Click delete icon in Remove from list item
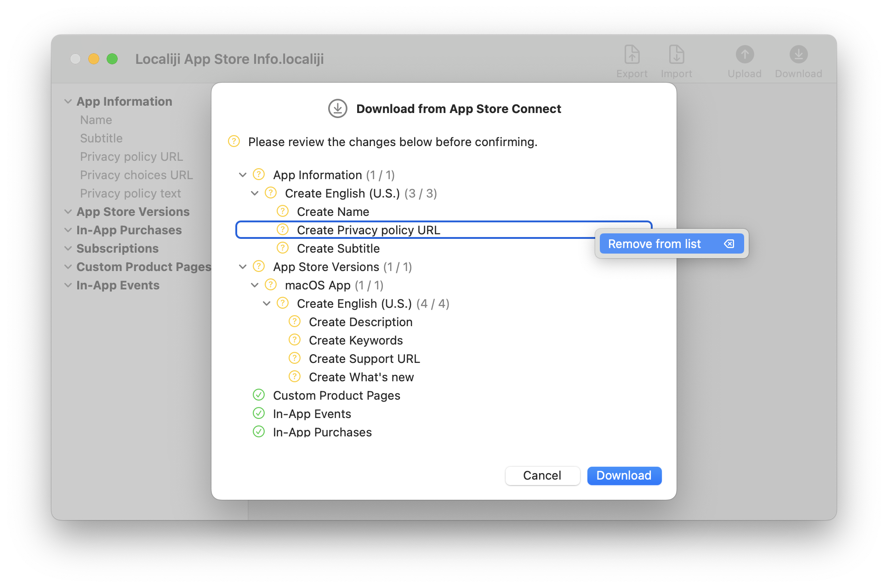 click(x=729, y=244)
